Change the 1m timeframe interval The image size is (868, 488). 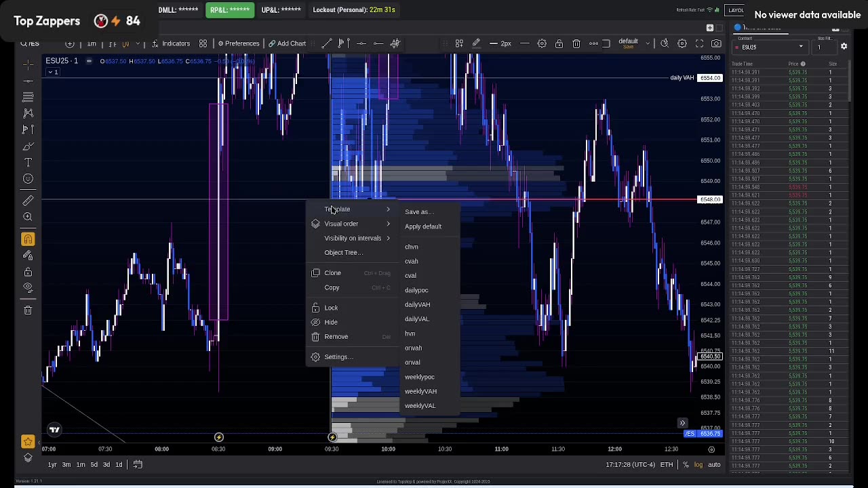pyautogui.click(x=92, y=43)
